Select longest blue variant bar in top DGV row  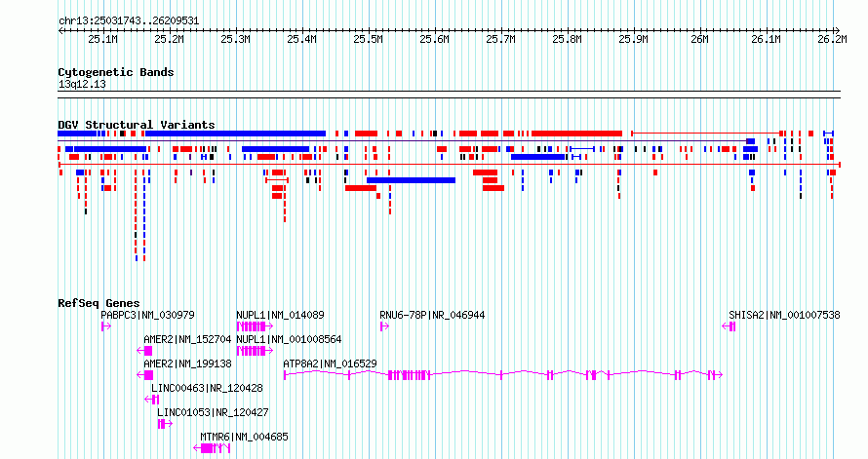point(235,134)
